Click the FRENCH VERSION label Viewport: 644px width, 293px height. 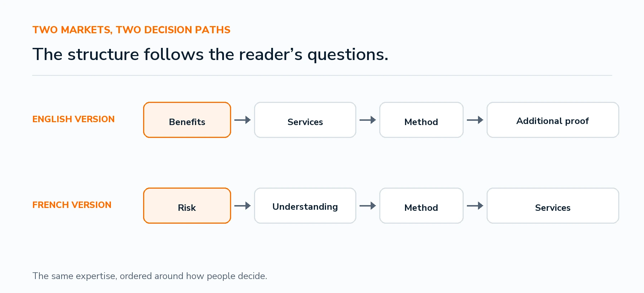tap(72, 205)
